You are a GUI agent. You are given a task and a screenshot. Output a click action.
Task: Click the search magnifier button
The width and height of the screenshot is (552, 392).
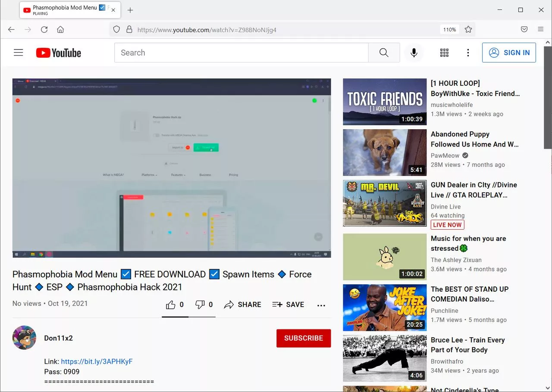[384, 53]
